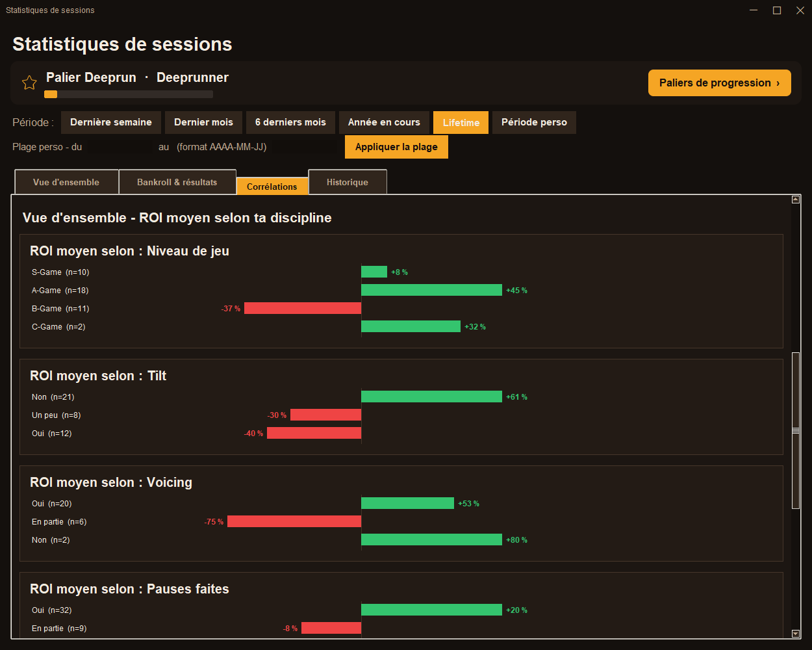Click Appliquer la plage
Image resolution: width=812 pixels, height=650 pixels.
pyautogui.click(x=396, y=147)
